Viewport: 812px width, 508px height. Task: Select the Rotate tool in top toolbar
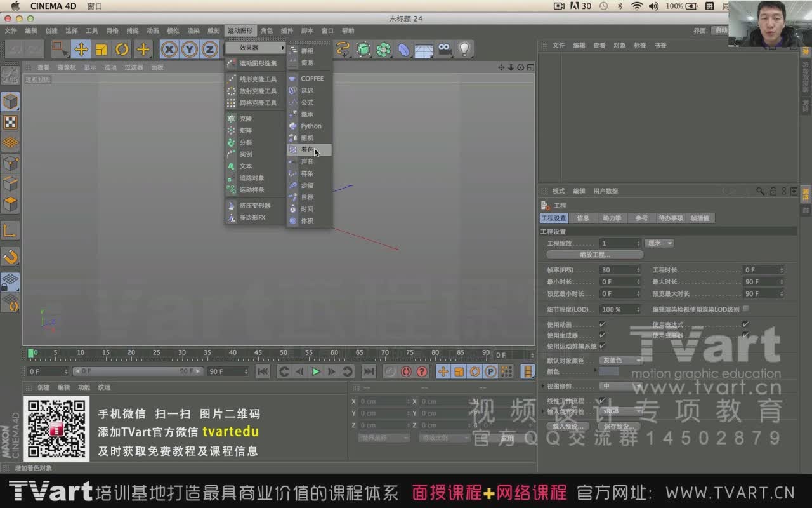pos(122,49)
